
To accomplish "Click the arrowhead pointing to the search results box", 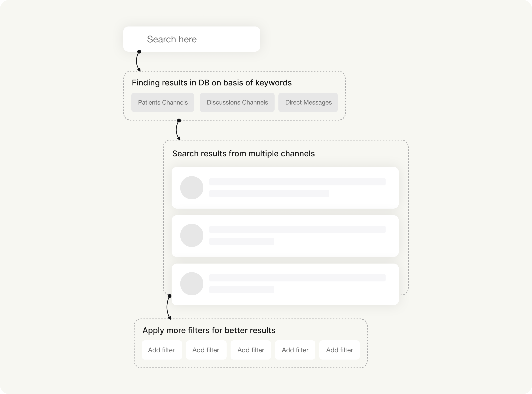I will [179, 138].
